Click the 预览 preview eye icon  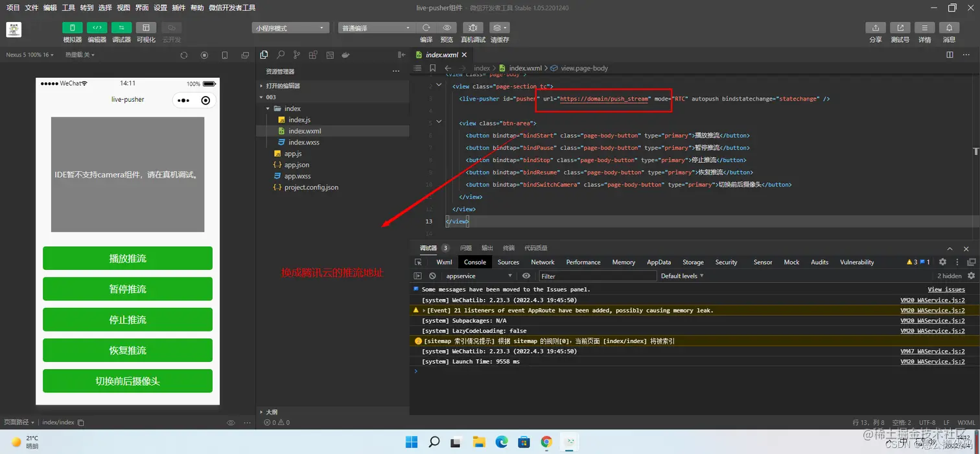click(x=447, y=28)
